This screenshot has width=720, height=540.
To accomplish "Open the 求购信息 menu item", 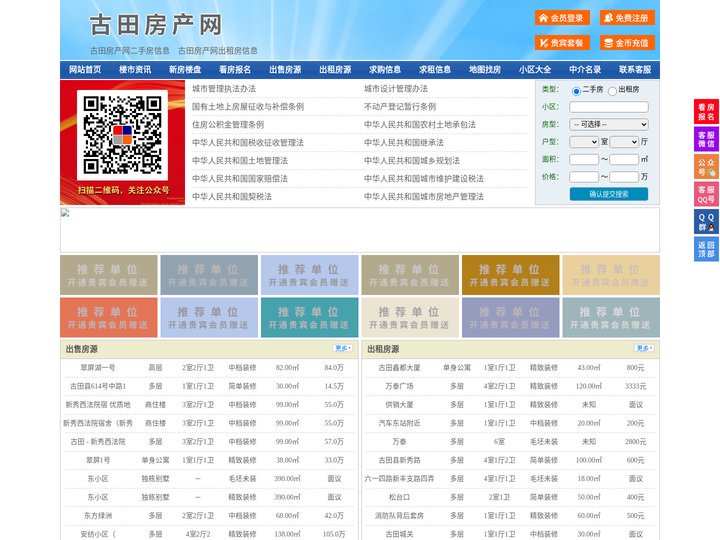I will 385,70.
